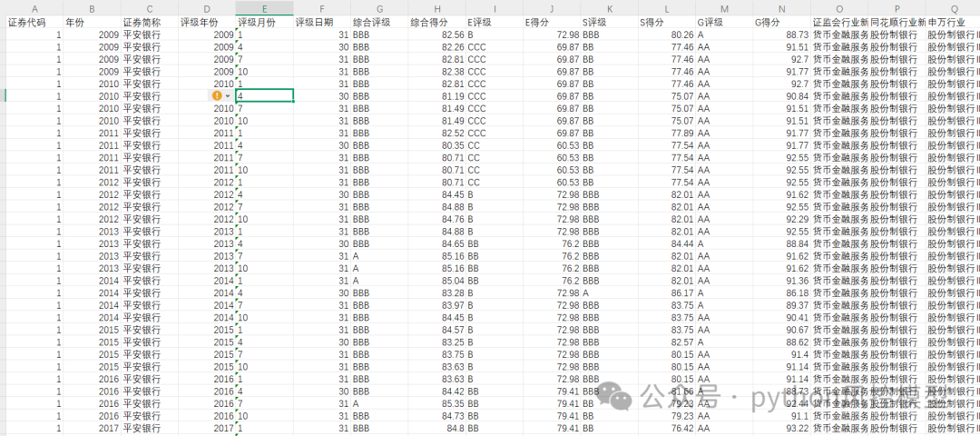Select column D header
980x436 pixels.
[207, 9]
